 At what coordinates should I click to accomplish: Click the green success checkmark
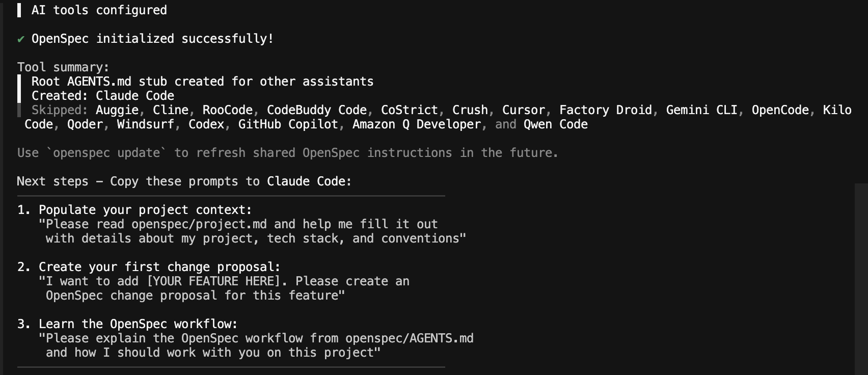tap(21, 39)
